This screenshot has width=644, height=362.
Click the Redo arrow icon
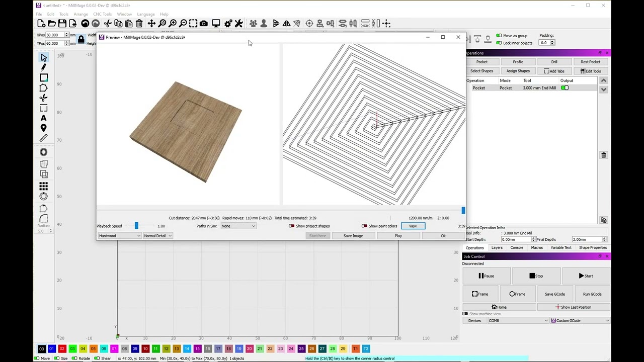click(x=96, y=24)
